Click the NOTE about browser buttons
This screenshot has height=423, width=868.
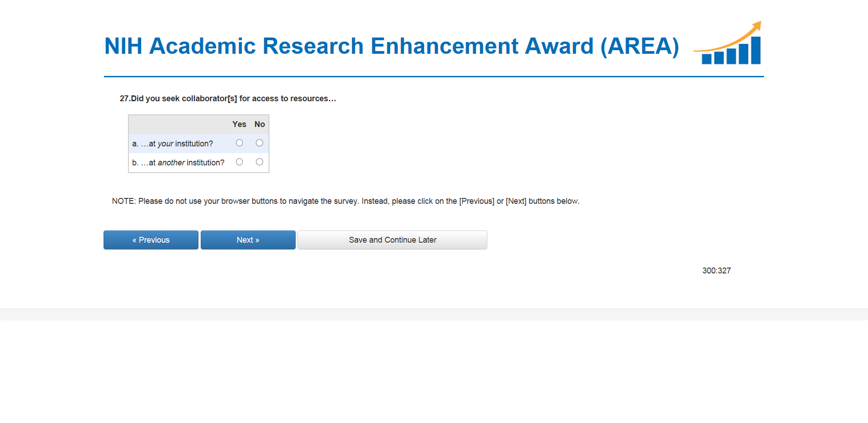coord(345,201)
